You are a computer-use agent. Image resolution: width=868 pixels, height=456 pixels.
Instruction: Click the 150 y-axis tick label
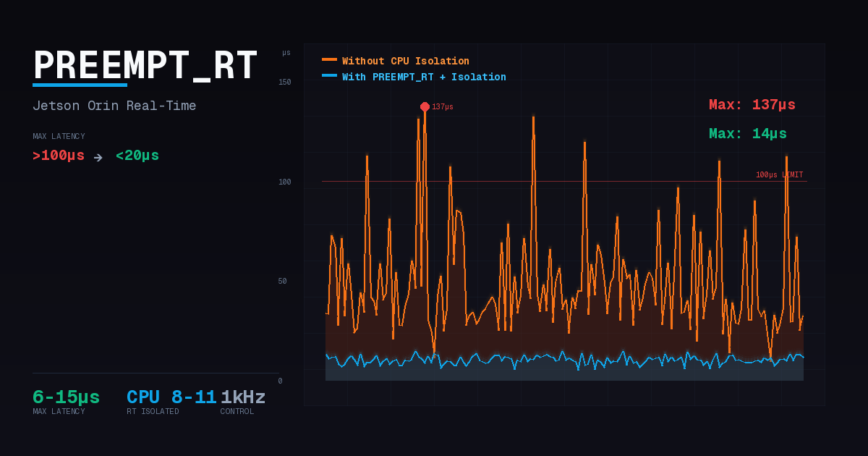[284, 83]
